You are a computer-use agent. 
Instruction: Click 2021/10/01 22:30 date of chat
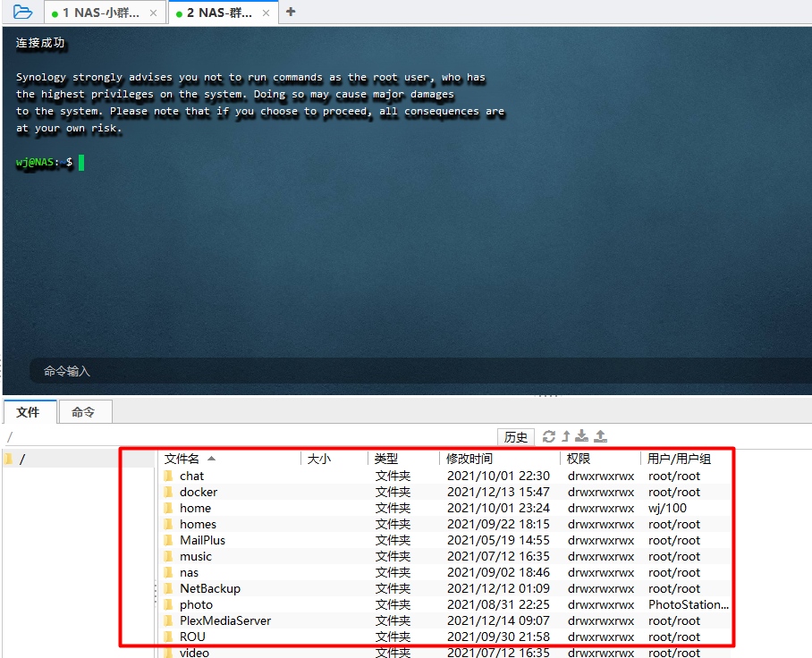point(498,476)
